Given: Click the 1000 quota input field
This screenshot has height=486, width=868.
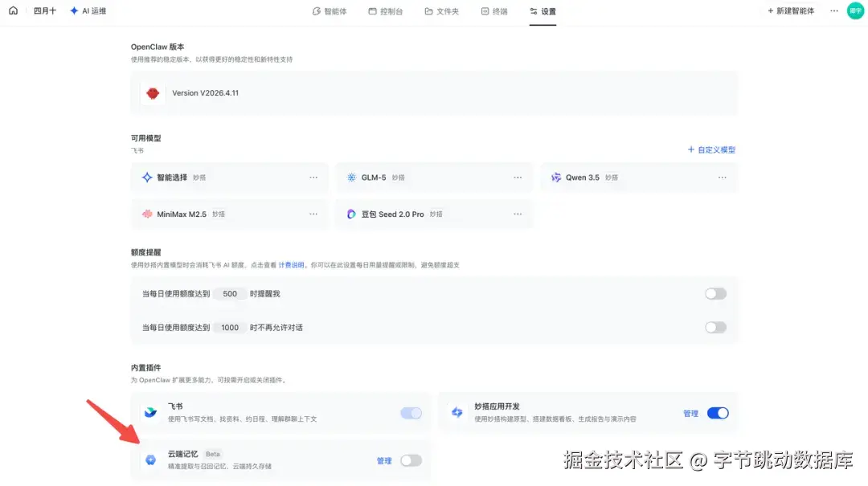Looking at the screenshot, I should click(230, 328).
